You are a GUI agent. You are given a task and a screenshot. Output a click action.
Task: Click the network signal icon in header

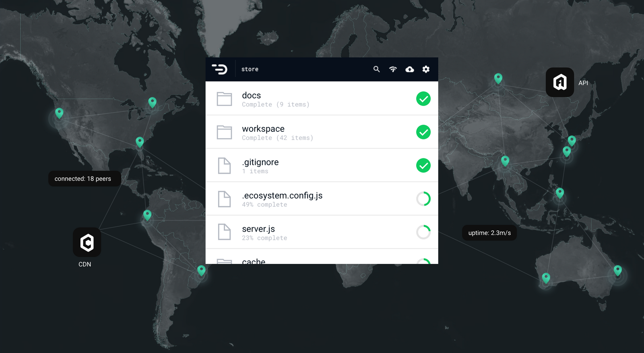[393, 69]
